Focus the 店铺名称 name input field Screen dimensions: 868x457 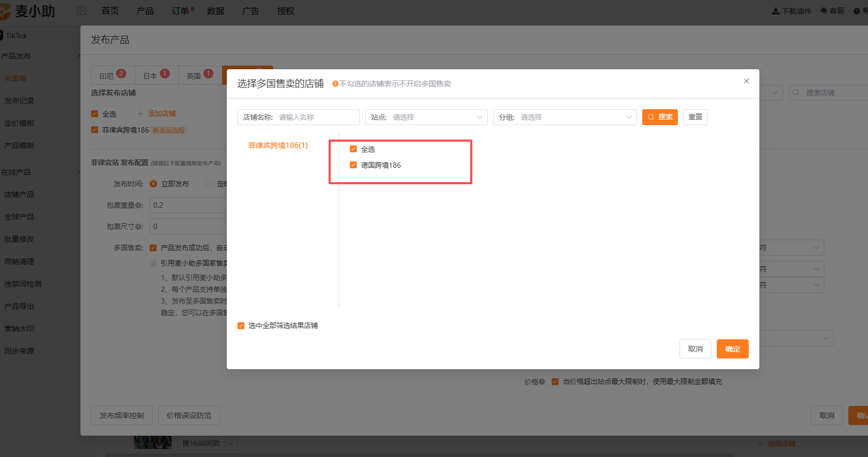pos(299,117)
